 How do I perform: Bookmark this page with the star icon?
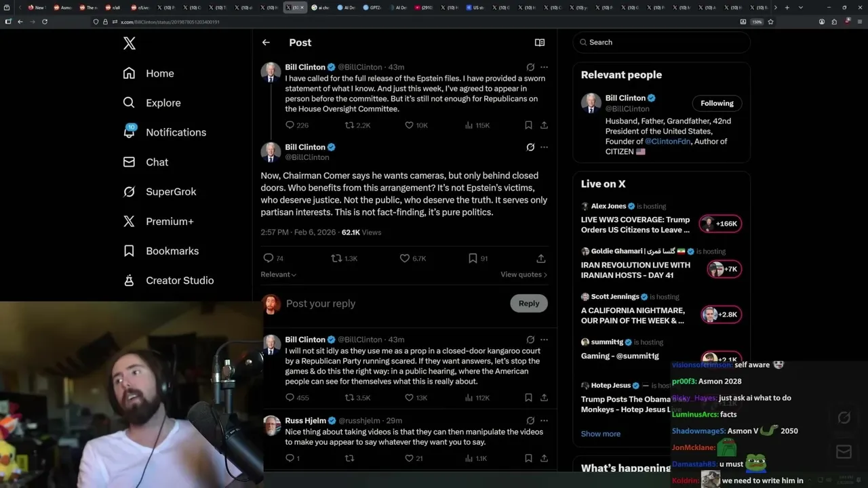[770, 22]
